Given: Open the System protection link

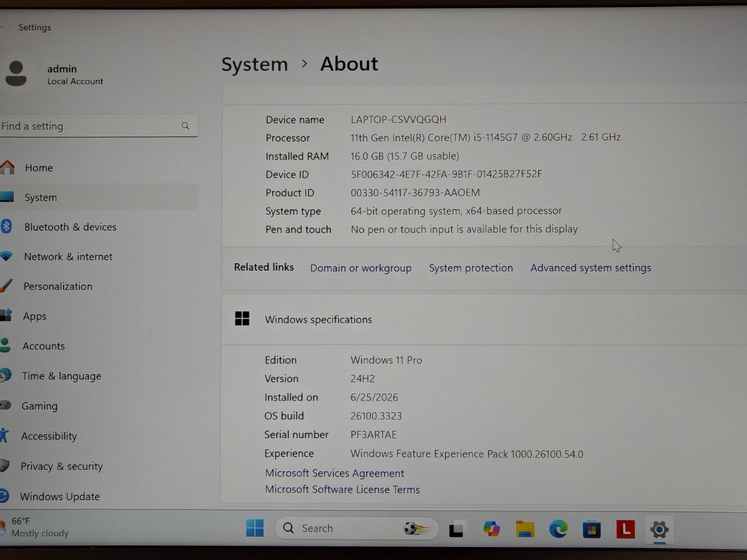Looking at the screenshot, I should pos(471,268).
